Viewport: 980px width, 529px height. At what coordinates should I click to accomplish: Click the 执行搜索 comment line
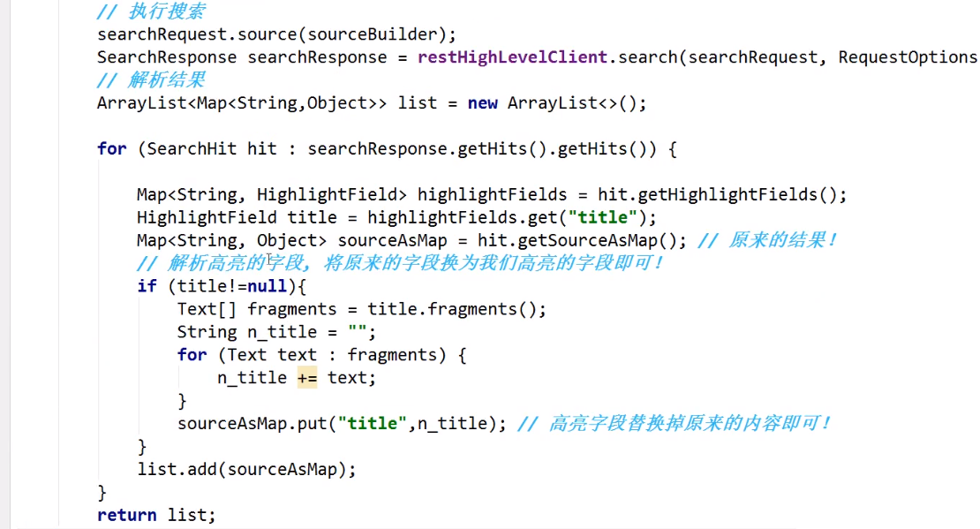click(152, 12)
